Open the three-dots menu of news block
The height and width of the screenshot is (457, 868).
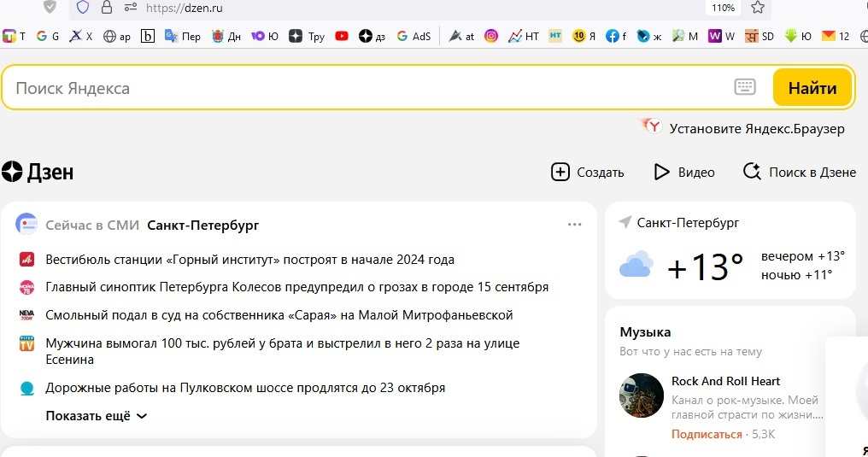pyautogui.click(x=575, y=224)
